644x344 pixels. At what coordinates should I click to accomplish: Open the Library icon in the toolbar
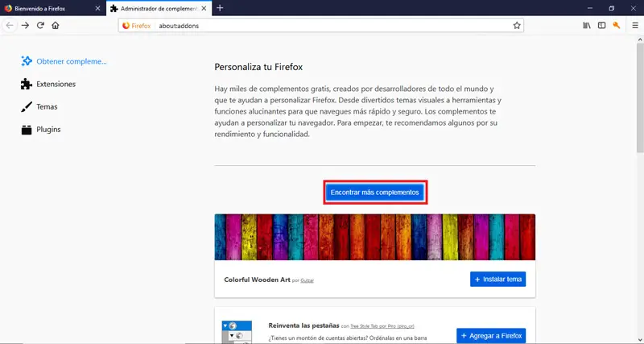click(587, 26)
